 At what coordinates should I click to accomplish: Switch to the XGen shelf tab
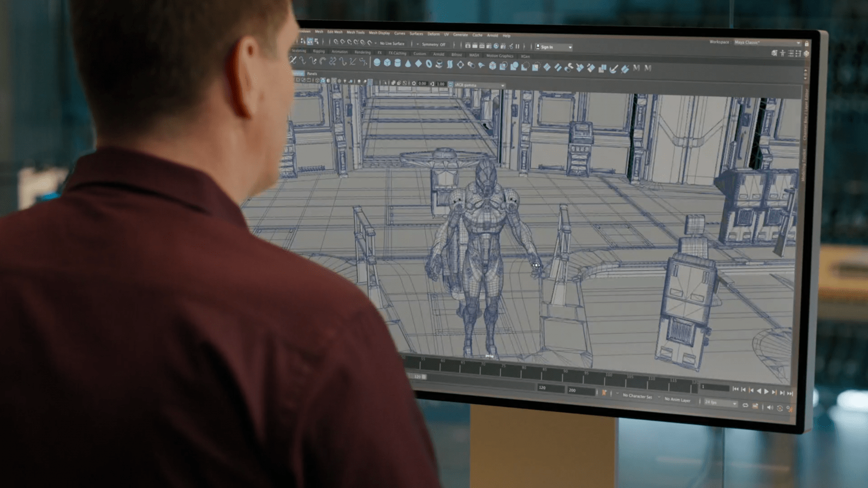click(x=525, y=56)
